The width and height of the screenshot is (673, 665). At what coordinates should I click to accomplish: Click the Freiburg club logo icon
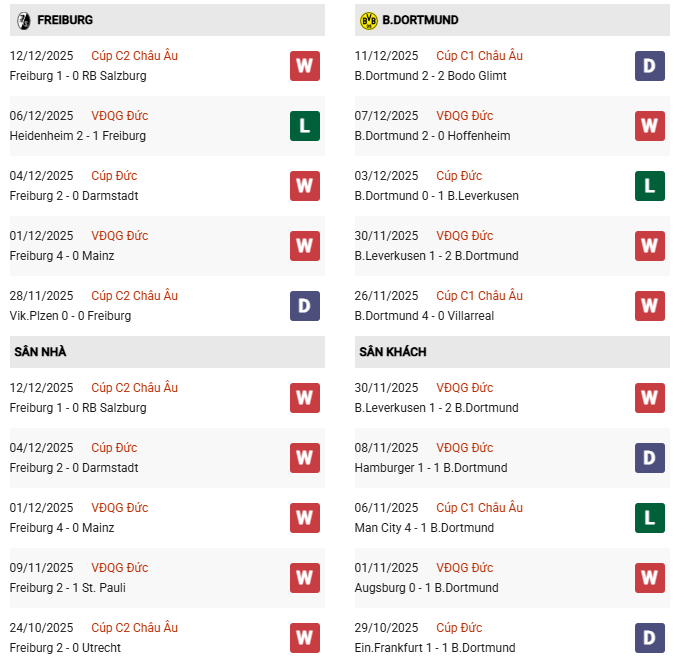pyautogui.click(x=24, y=20)
